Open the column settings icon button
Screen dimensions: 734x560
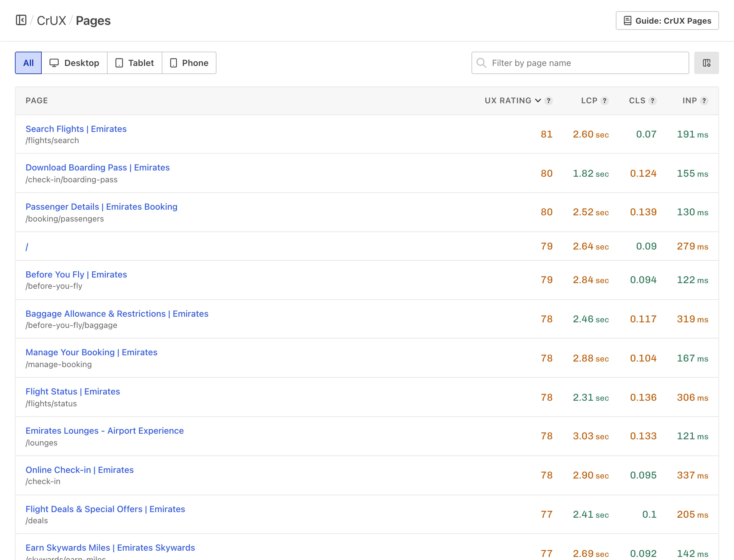[706, 63]
